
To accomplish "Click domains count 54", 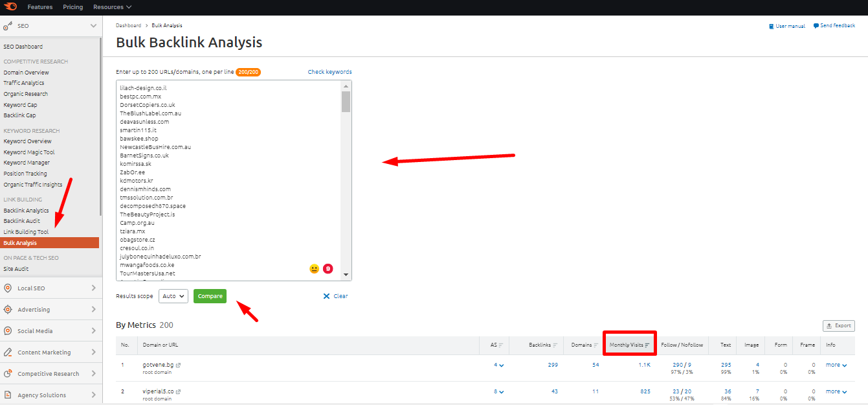I will [x=595, y=365].
